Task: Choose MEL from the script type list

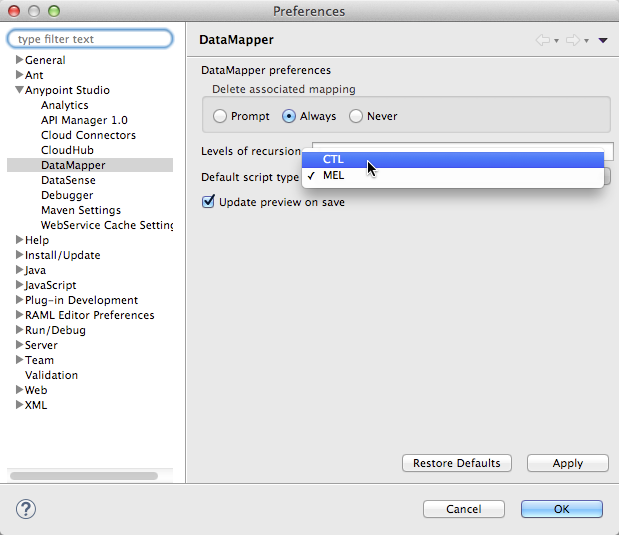Action: 334,176
